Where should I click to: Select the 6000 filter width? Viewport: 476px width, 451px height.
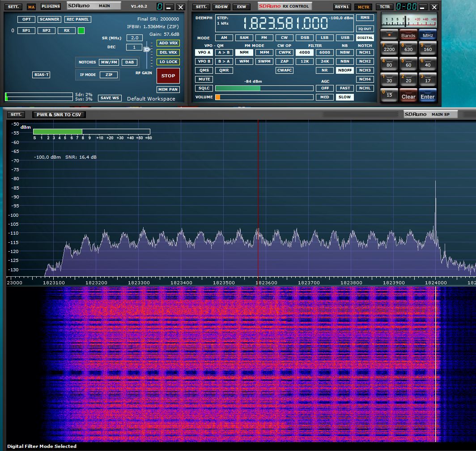324,52
